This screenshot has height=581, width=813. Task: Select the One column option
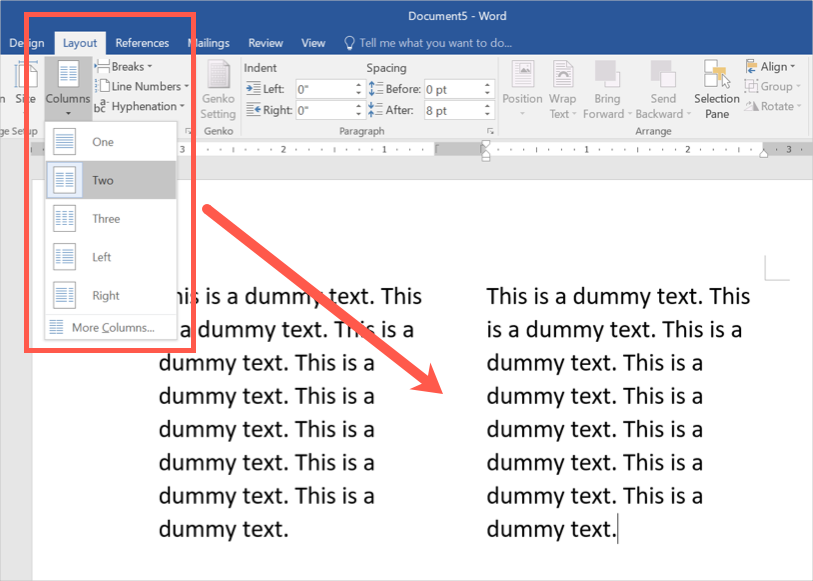(103, 142)
